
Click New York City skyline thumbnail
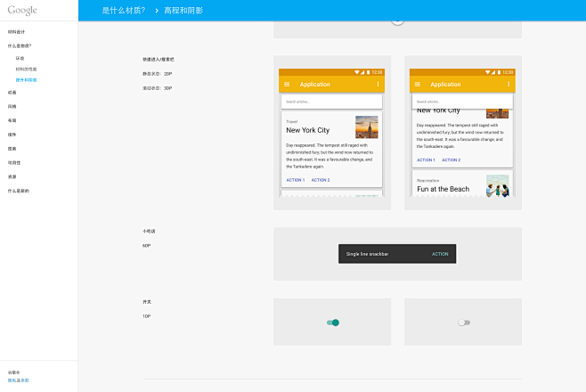(x=366, y=127)
